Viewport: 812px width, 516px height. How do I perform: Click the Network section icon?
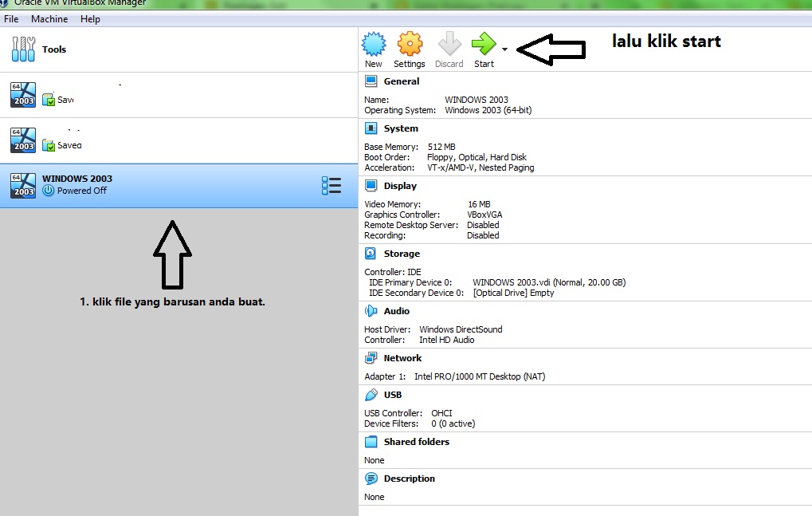[371, 359]
